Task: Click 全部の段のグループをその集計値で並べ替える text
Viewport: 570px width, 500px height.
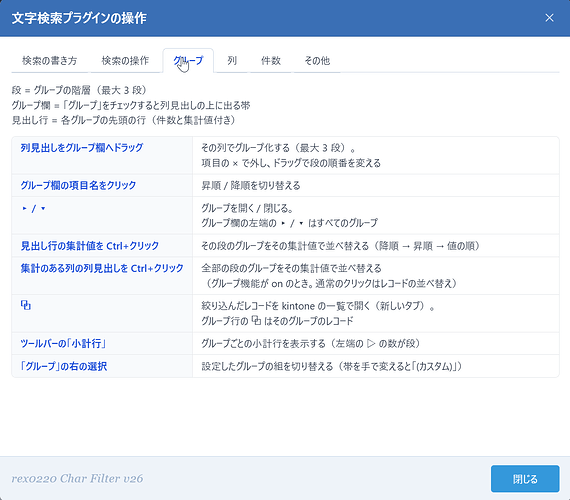Action: [292, 269]
